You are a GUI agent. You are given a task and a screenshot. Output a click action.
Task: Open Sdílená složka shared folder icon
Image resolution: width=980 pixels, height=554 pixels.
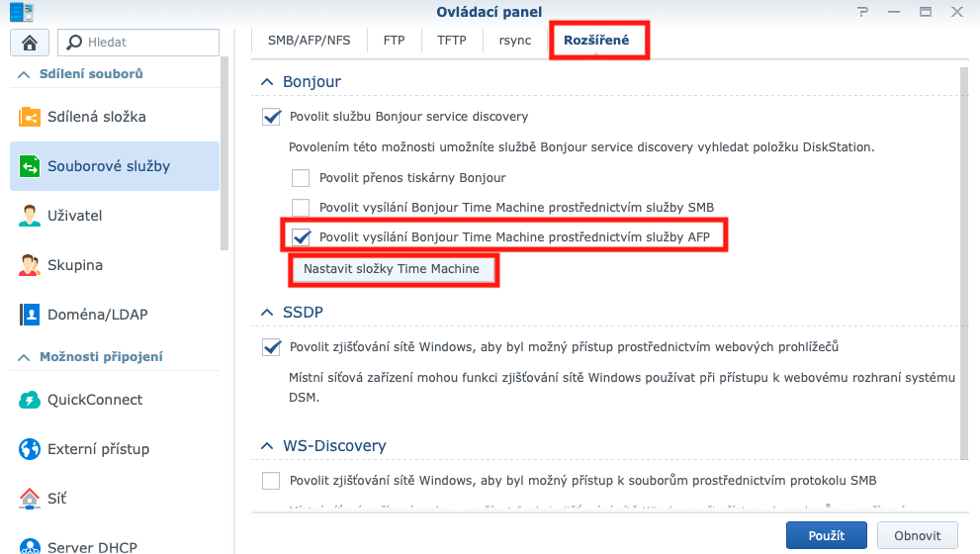[x=30, y=117]
